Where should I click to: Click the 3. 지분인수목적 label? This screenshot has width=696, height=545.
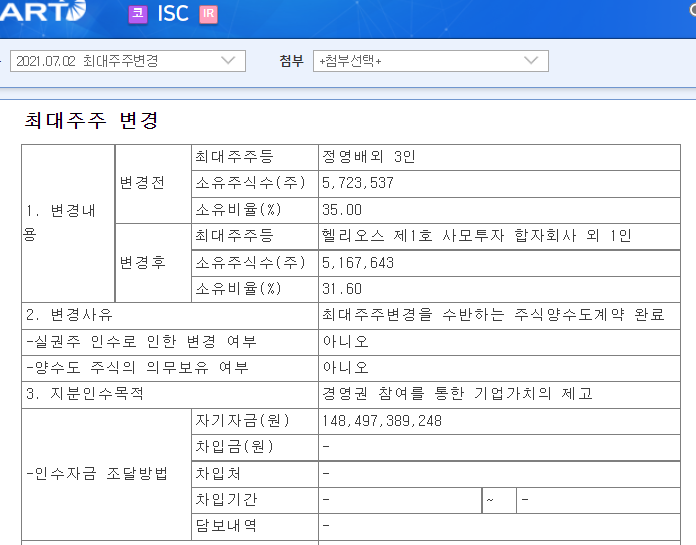pyautogui.click(x=85, y=394)
